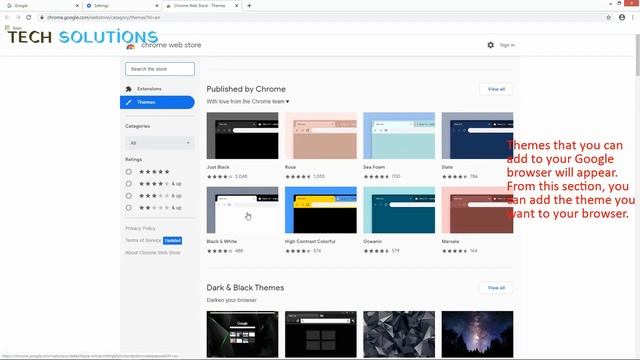
Task: Open the Sea Foam theme thumbnail
Action: [399, 136]
